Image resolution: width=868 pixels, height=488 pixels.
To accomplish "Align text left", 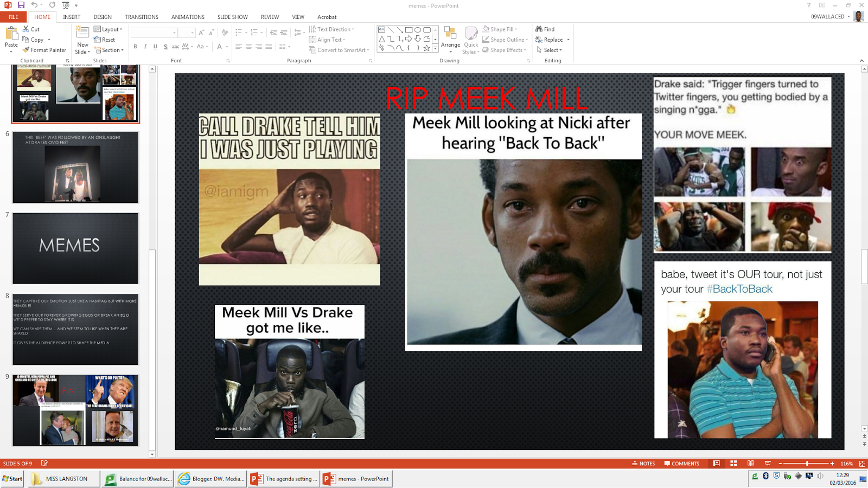I will [239, 47].
